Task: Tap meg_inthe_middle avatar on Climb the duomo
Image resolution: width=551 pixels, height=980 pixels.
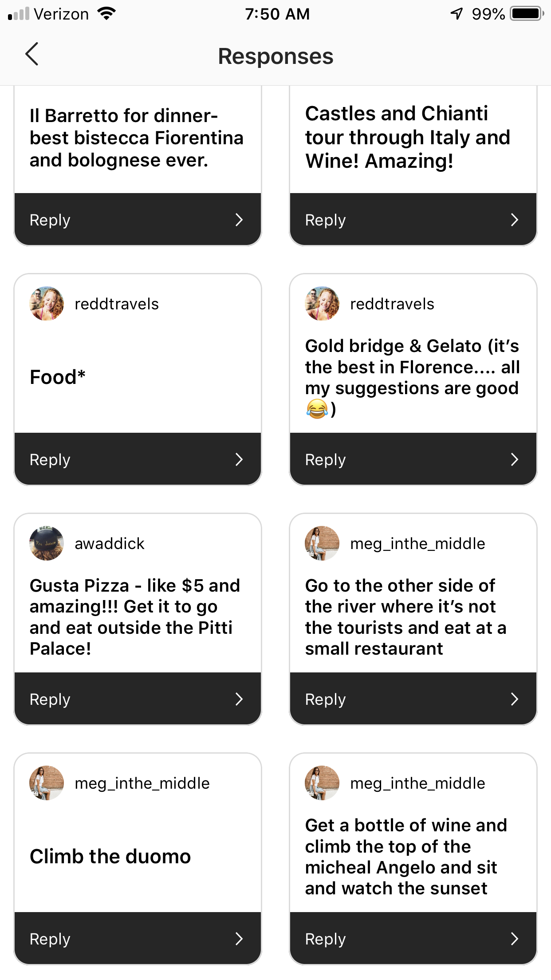Action: (x=47, y=783)
